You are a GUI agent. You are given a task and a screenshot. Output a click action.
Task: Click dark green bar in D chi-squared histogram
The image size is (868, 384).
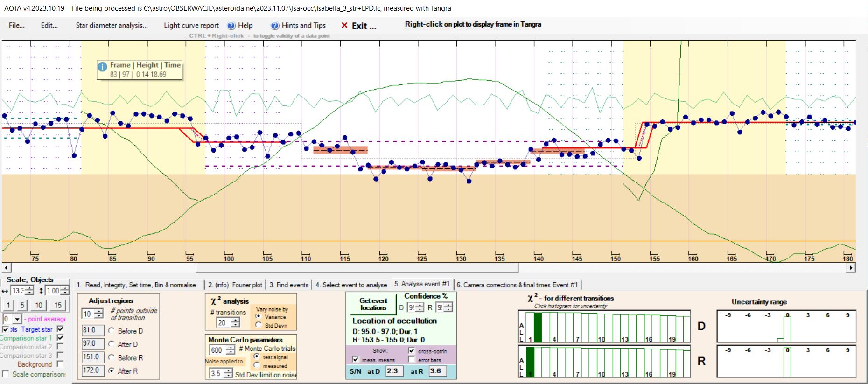click(x=538, y=328)
